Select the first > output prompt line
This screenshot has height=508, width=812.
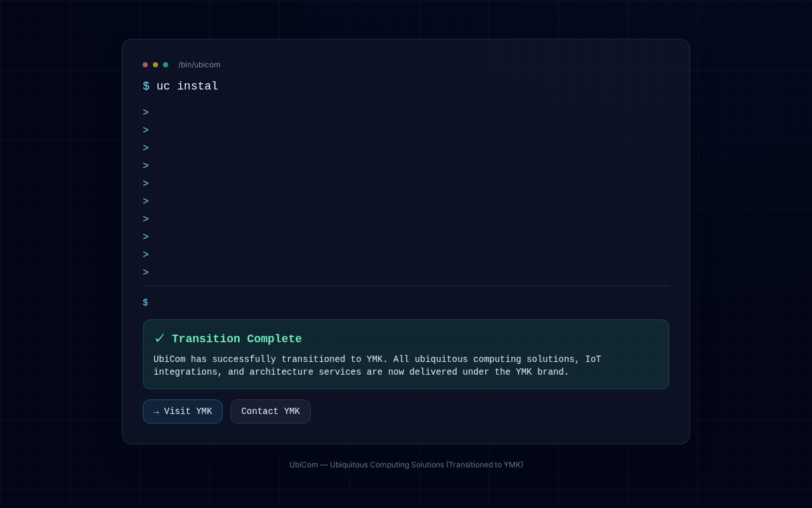(x=146, y=113)
